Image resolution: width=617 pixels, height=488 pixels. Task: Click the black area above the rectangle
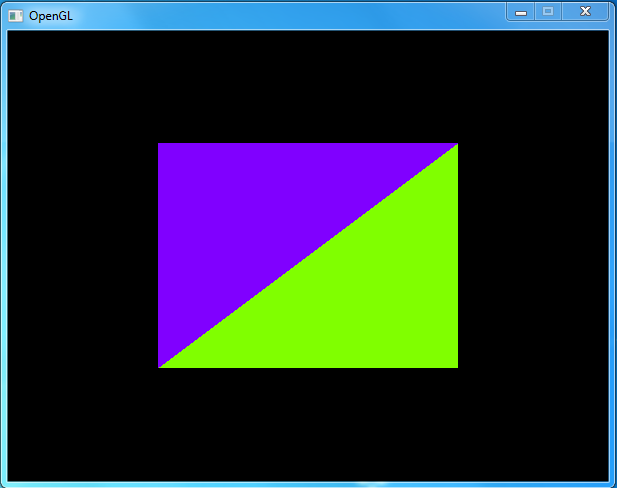[308, 85]
